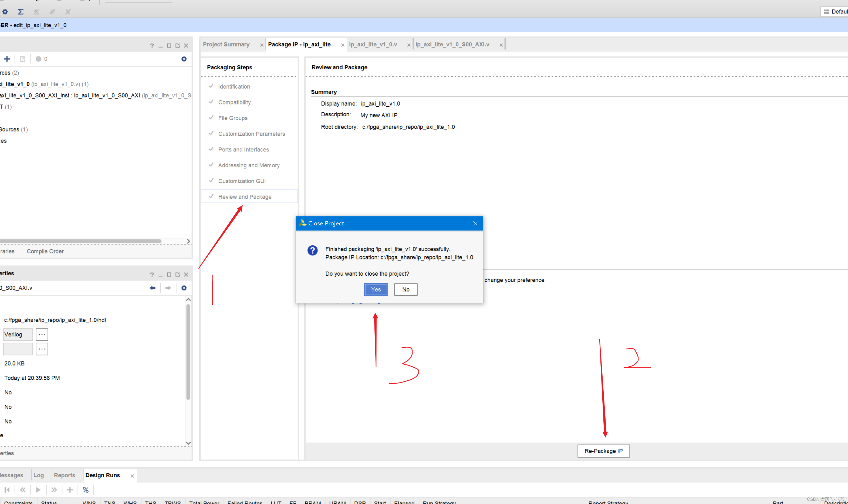This screenshot has height=504, width=848.
Task: Select the Design Runs tab at bottom
Action: tap(103, 475)
